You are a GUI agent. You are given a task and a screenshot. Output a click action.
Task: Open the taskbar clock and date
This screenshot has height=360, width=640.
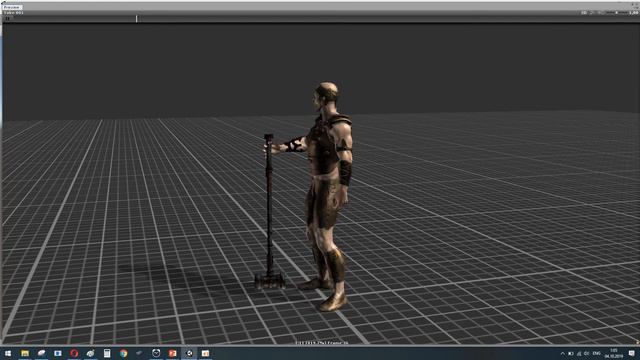click(613, 353)
